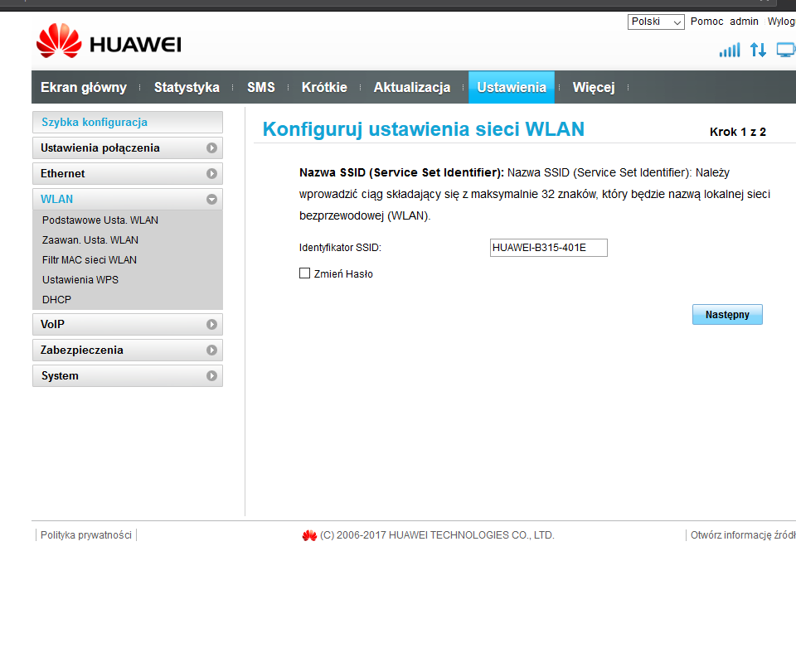Open Zaawan. Usta. WLAN submenu item

90,240
